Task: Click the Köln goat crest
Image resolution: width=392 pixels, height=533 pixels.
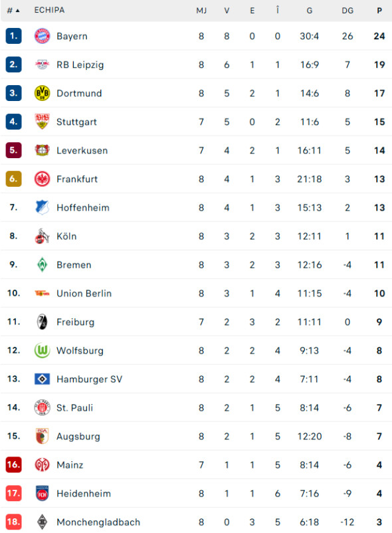Action: click(41, 236)
